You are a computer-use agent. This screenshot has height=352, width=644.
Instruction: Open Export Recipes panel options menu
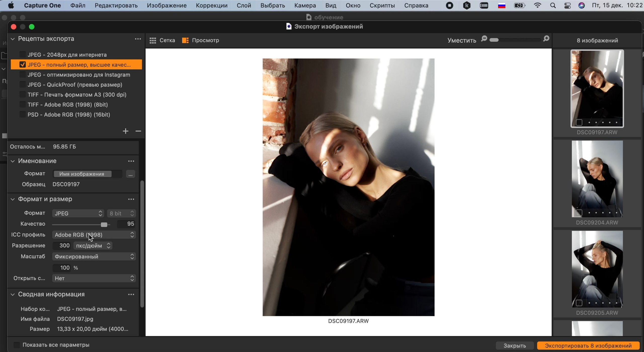click(x=138, y=39)
